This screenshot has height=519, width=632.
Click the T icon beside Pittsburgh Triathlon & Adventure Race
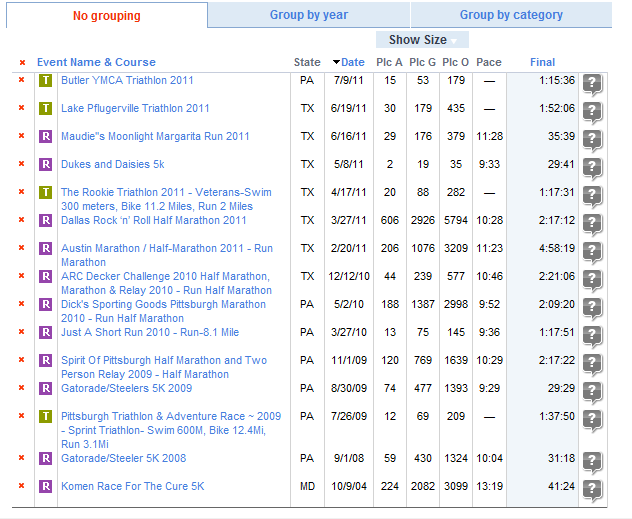pyautogui.click(x=46, y=416)
